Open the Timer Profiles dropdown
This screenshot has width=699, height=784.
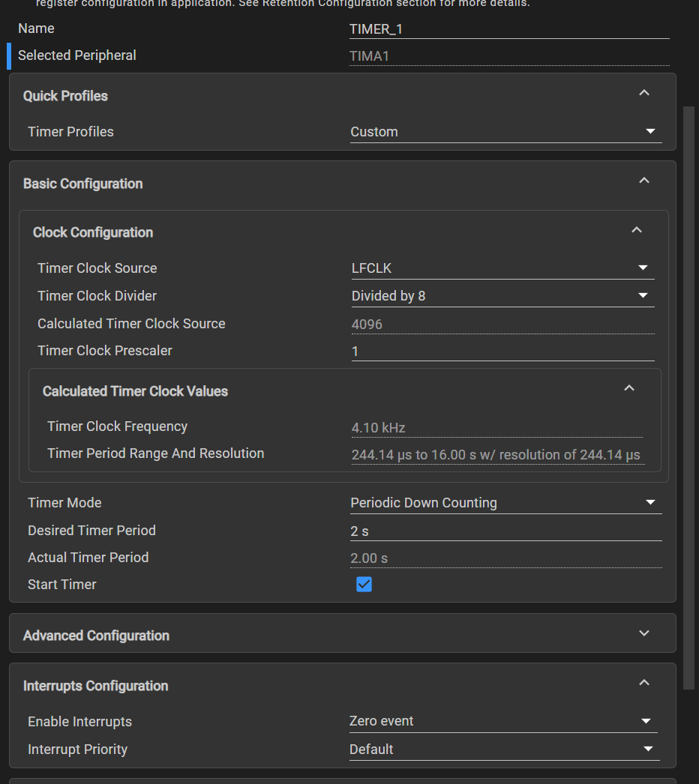505,132
